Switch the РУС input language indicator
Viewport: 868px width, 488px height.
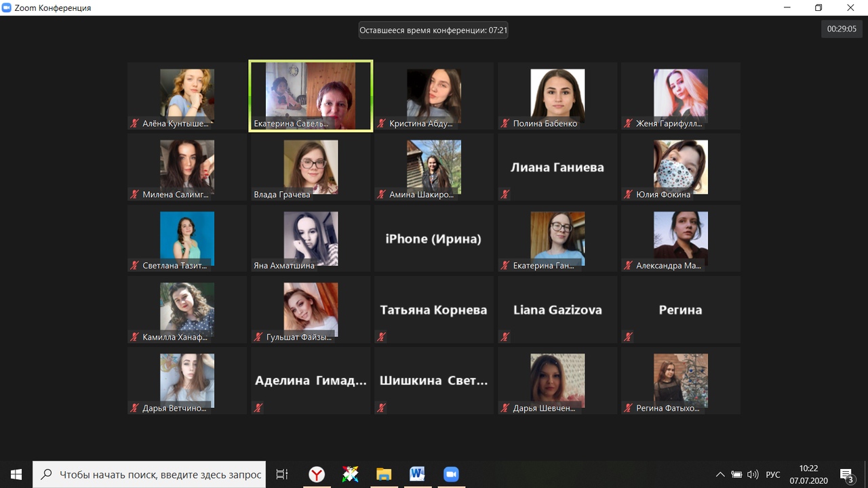(772, 474)
